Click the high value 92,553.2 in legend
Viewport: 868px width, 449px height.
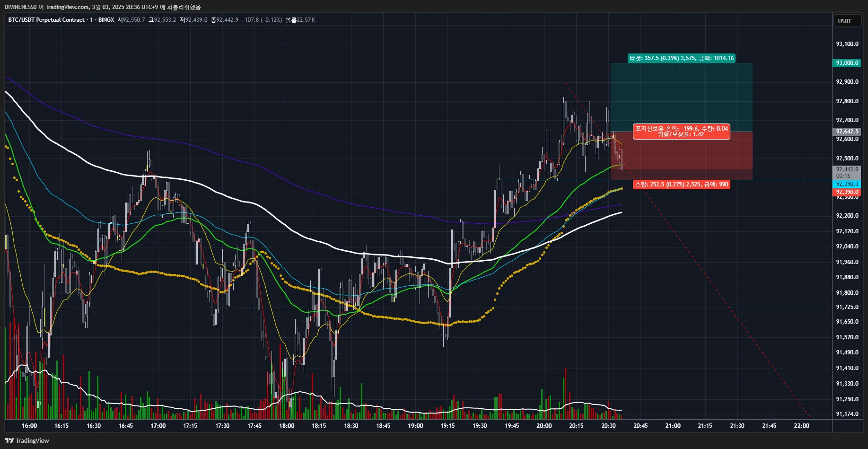point(165,20)
